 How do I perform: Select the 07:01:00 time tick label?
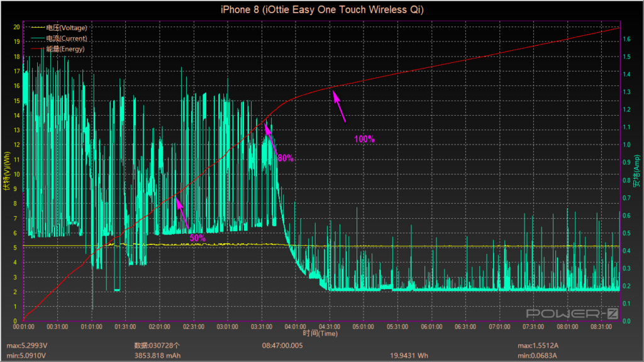coord(499,327)
